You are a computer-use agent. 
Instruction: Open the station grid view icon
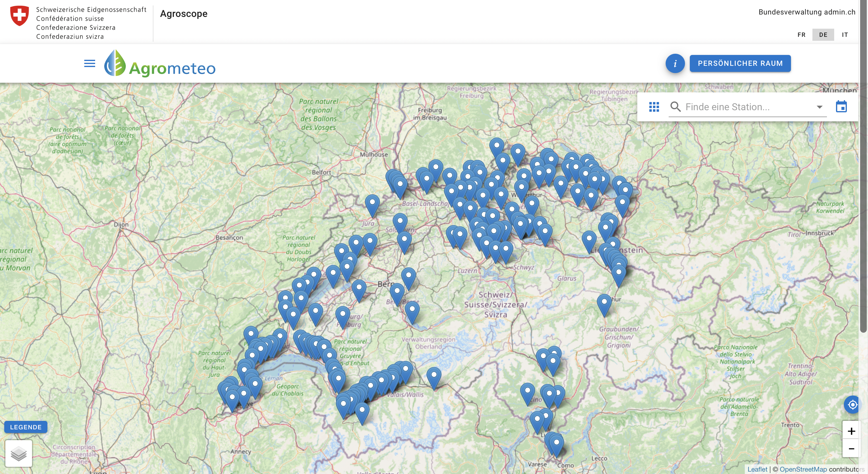click(x=654, y=107)
